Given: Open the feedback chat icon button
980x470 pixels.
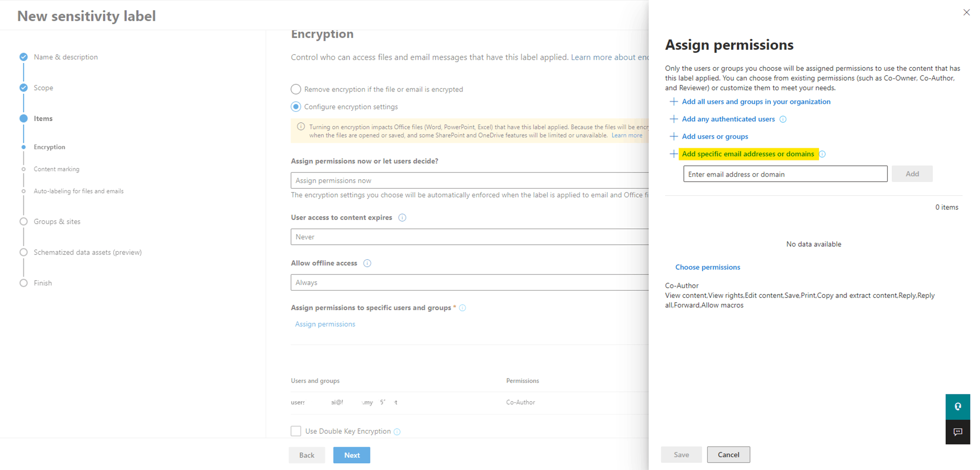Looking at the screenshot, I should point(958,432).
